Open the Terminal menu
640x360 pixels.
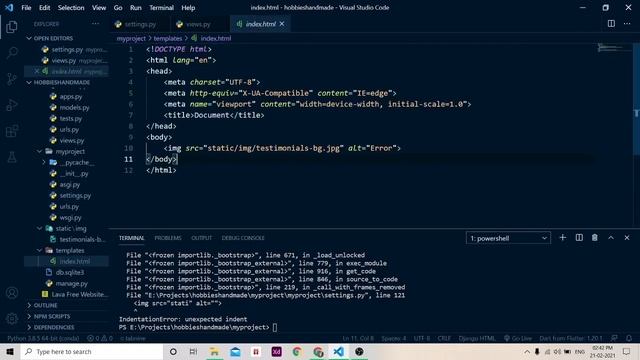point(161,7)
